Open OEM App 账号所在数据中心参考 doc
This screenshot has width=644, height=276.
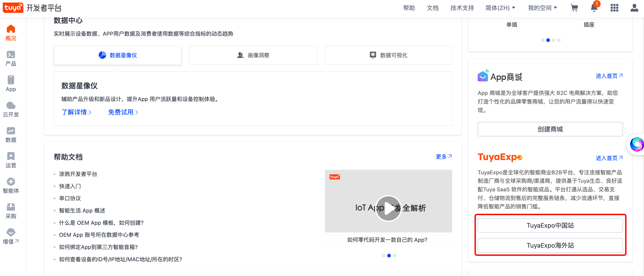pyautogui.click(x=99, y=235)
